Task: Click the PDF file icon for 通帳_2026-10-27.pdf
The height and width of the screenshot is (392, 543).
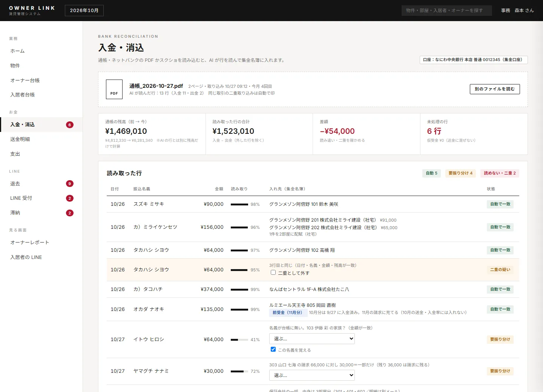Action: tap(114, 89)
